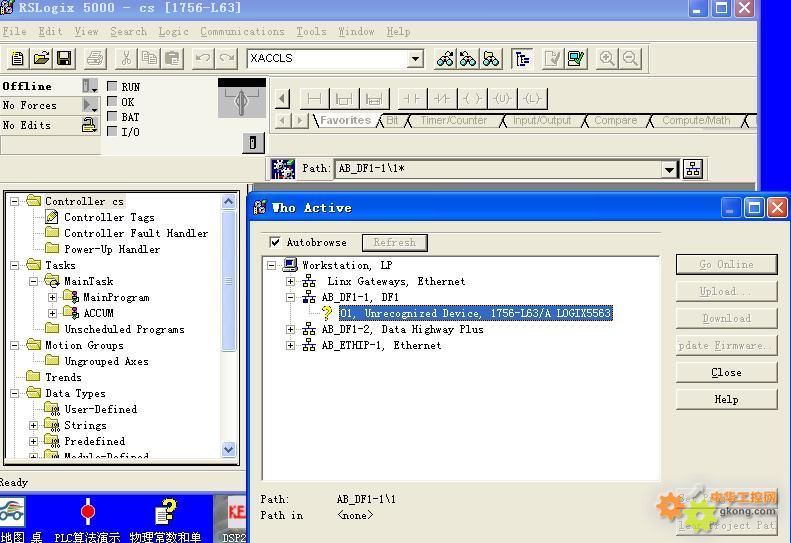The height and width of the screenshot is (543, 791).
Task: Click the Download button
Action: [x=726, y=318]
